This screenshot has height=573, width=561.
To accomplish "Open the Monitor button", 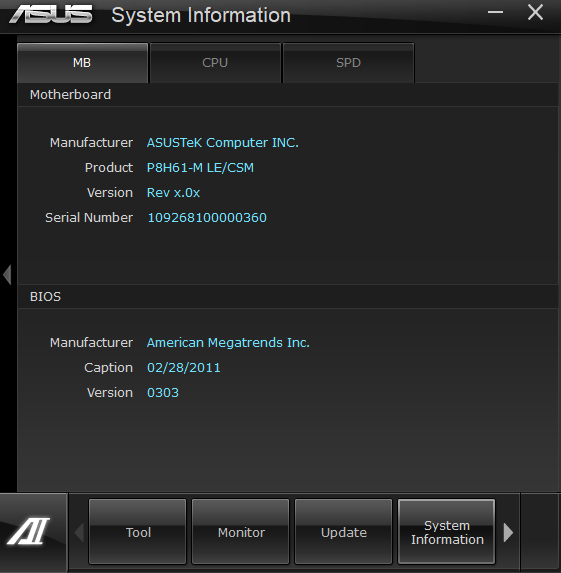I will click(240, 532).
